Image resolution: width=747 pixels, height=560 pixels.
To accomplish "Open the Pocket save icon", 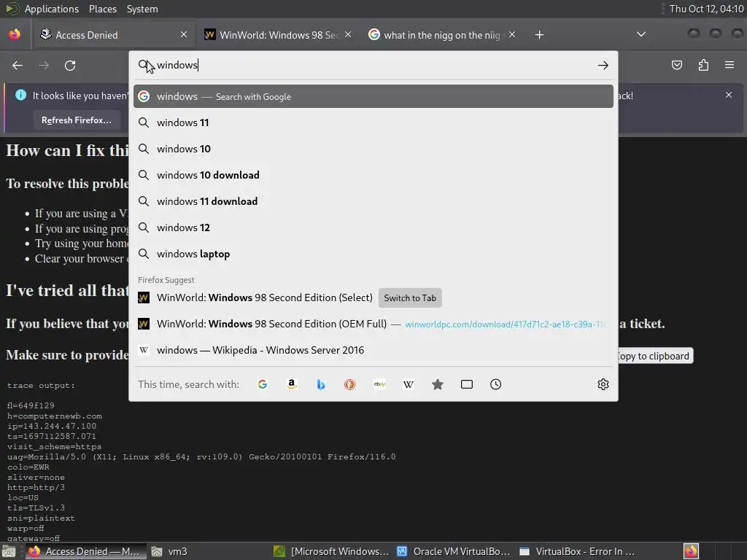I will (x=676, y=65).
